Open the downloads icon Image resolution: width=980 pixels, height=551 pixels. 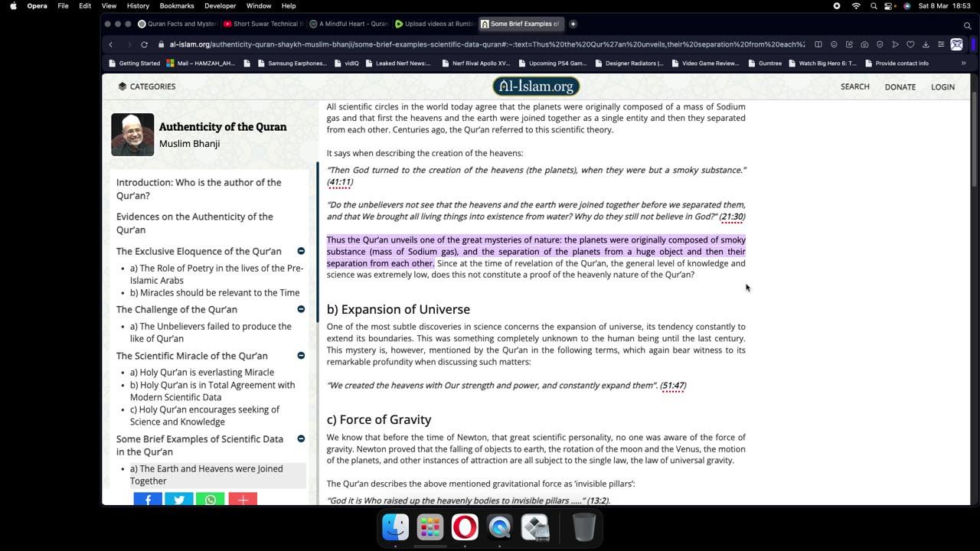[x=926, y=44]
